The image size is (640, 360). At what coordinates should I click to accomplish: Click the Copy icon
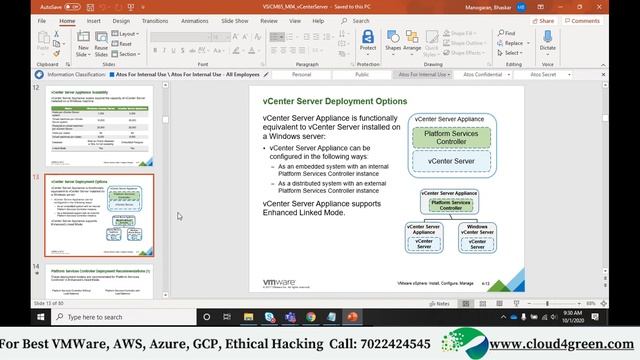pos(56,44)
